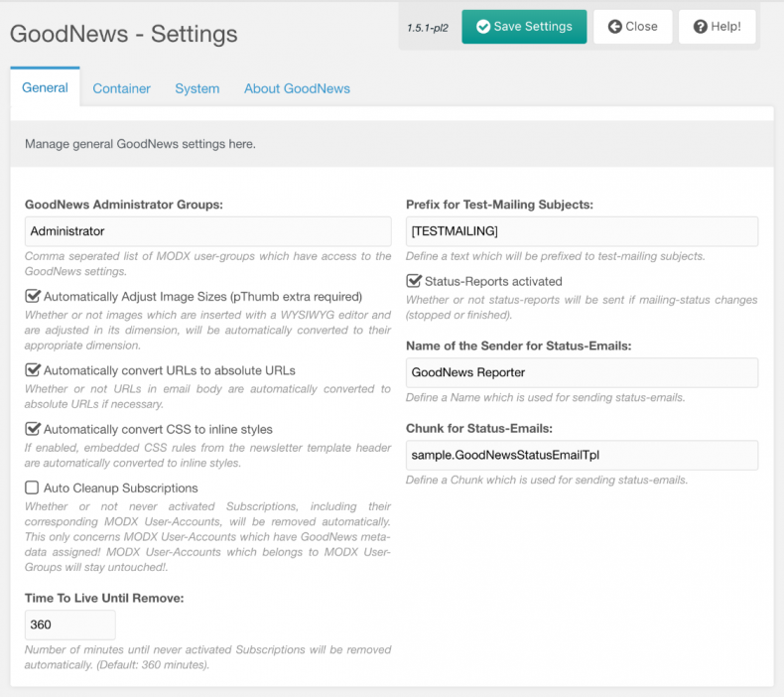Image resolution: width=784 pixels, height=697 pixels.
Task: Click 'GoodNews Administrator Groups:' label
Action: (124, 205)
